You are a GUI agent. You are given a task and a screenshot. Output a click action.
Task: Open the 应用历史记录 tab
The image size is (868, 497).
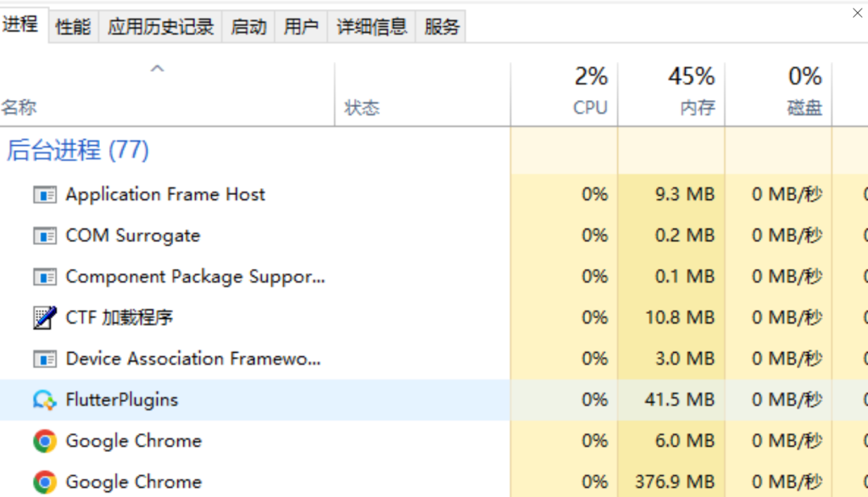coord(160,26)
